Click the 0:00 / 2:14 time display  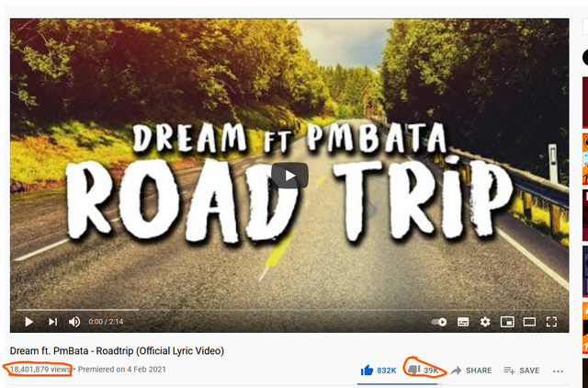106,322
